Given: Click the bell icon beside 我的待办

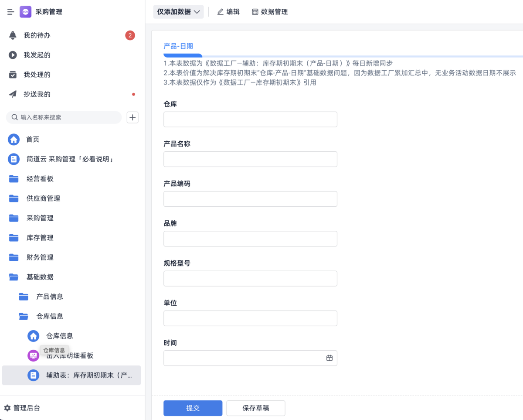Looking at the screenshot, I should [13, 35].
